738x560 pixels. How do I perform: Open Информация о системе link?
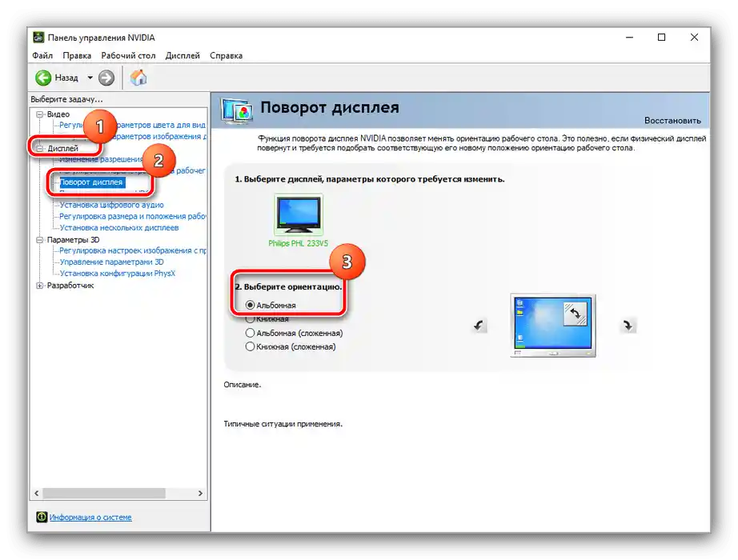pyautogui.click(x=90, y=517)
